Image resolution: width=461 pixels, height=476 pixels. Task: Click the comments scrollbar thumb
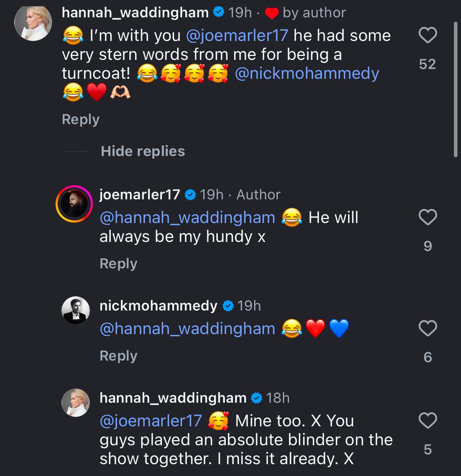point(455,90)
